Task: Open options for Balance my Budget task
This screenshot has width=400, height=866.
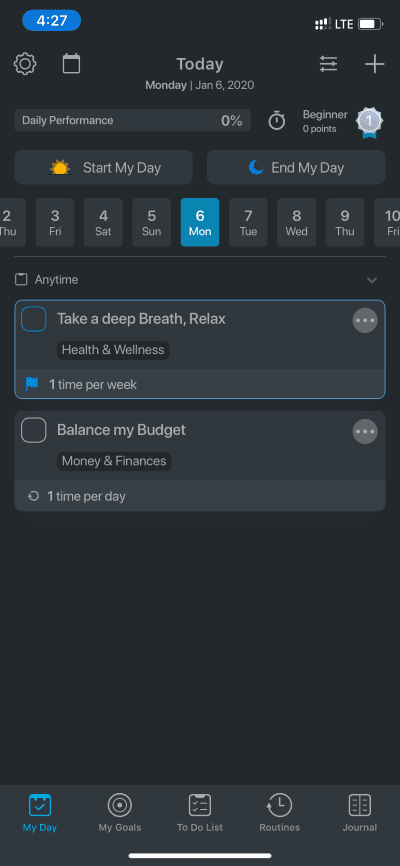Action: tap(365, 431)
